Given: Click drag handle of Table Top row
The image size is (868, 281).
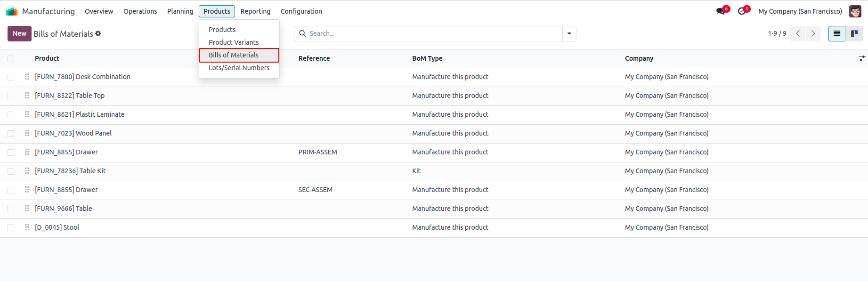Looking at the screenshot, I should coord(27,96).
